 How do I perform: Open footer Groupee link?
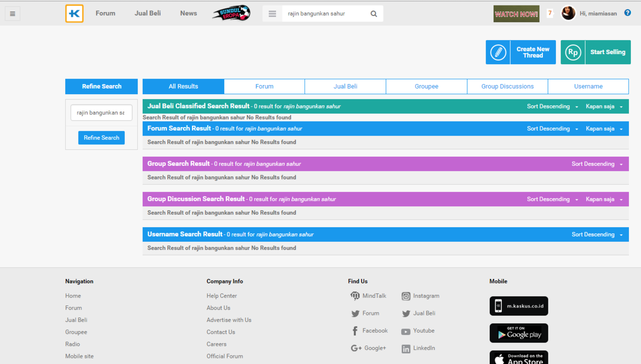[x=76, y=332]
